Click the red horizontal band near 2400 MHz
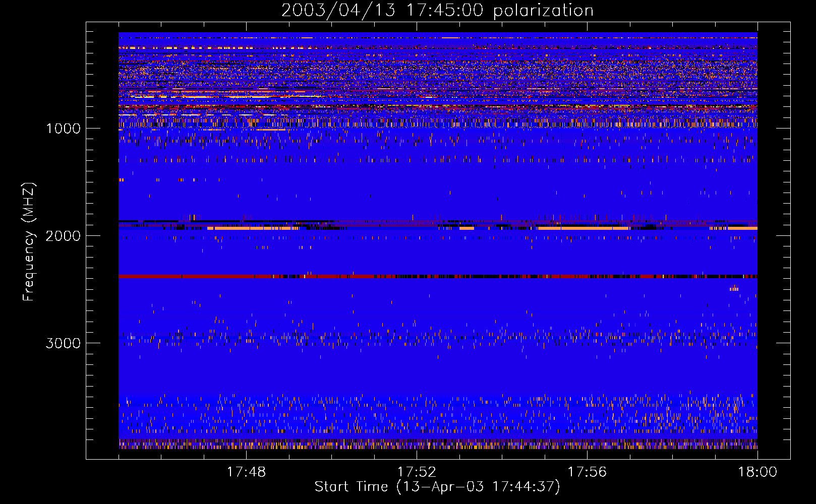This screenshot has width=816, height=504. click(438, 276)
